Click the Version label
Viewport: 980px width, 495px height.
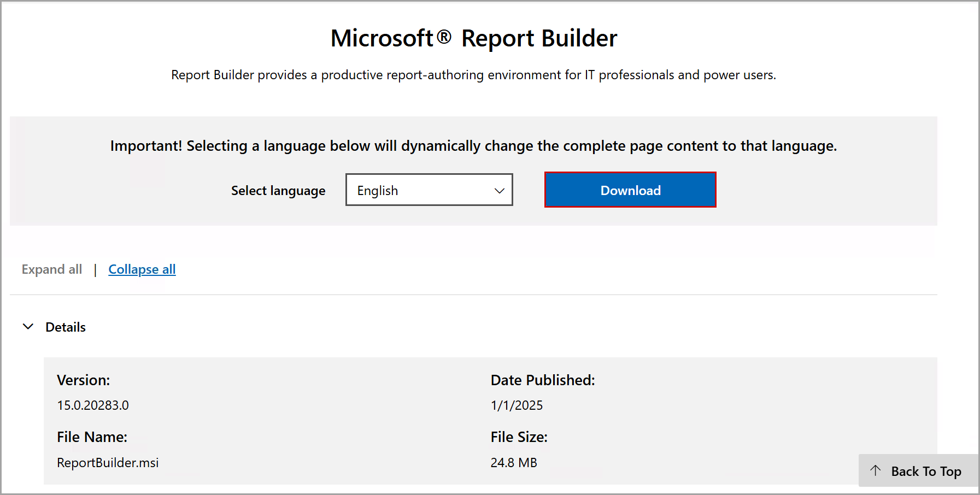coord(83,380)
